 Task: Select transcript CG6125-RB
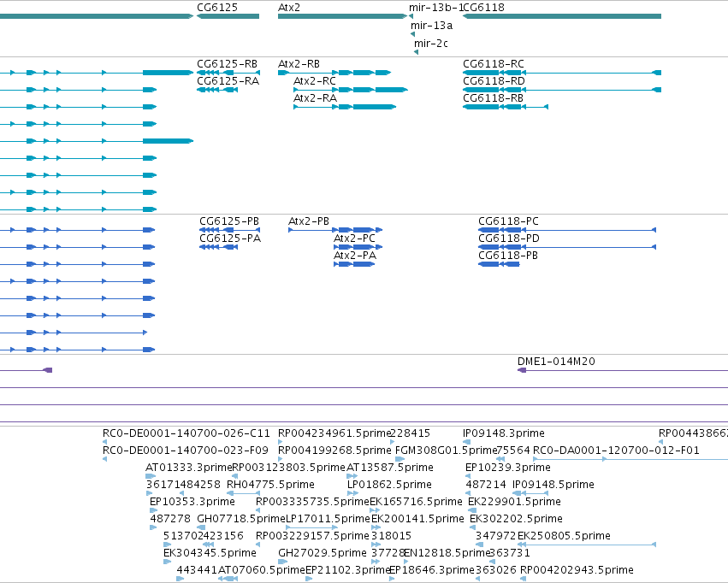coord(228,73)
